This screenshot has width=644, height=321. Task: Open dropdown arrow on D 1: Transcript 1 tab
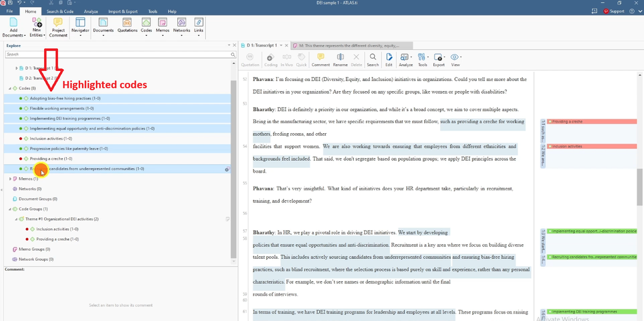(281, 45)
